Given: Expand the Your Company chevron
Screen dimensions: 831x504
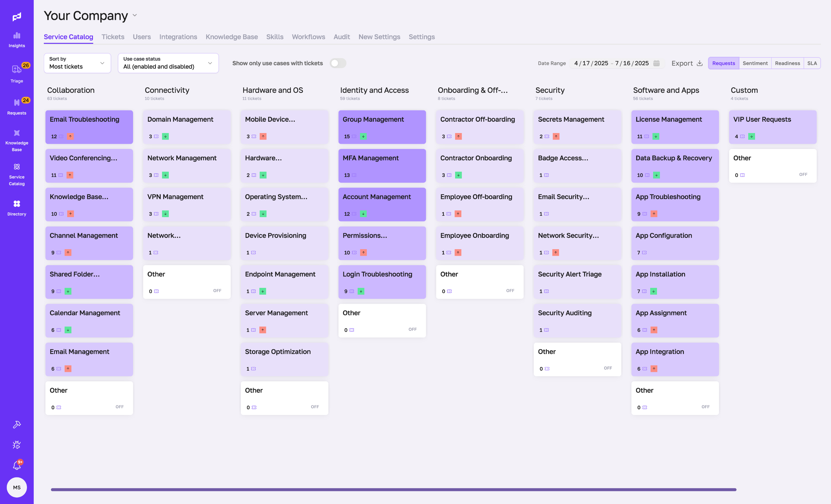Looking at the screenshot, I should [135, 15].
